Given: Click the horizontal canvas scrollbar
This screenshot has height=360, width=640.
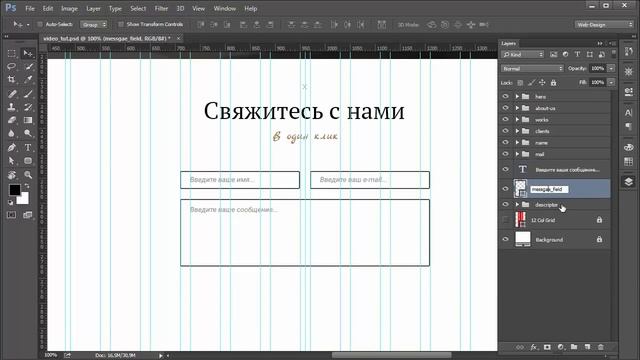Looking at the screenshot, I should [x=392, y=355].
